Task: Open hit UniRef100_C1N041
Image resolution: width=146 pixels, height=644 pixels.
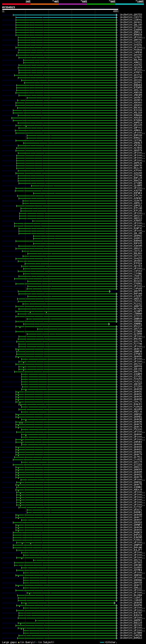Action: point(131,20)
